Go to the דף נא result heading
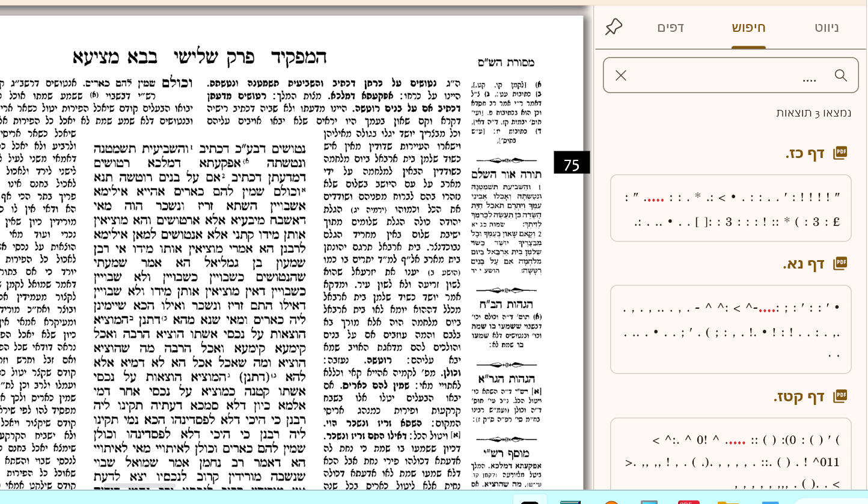 coord(803,264)
